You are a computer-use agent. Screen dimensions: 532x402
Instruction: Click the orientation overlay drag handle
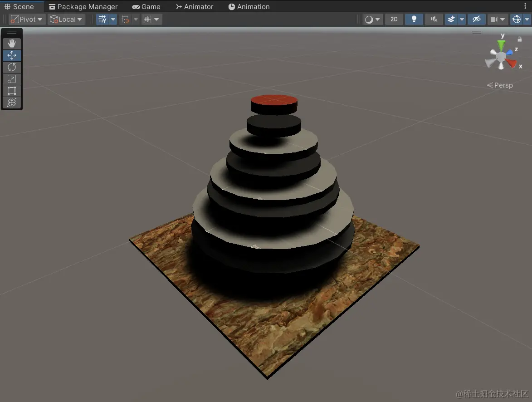click(477, 33)
